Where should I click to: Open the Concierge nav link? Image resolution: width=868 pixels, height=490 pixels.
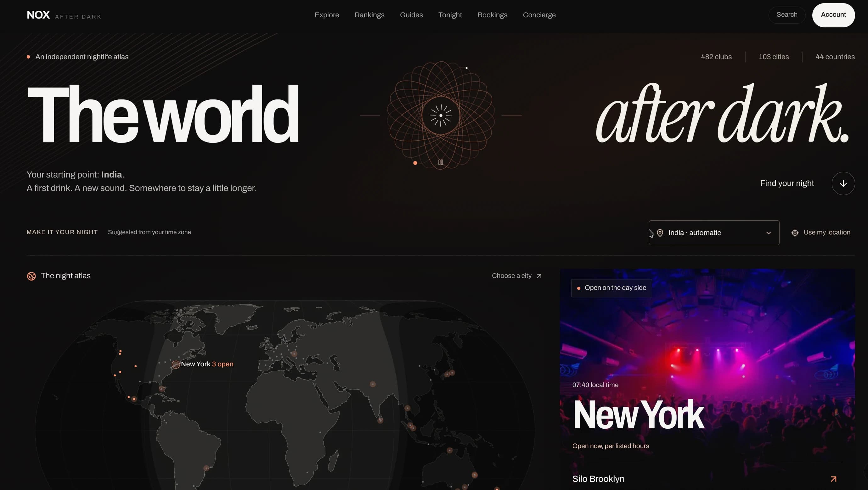[539, 15]
